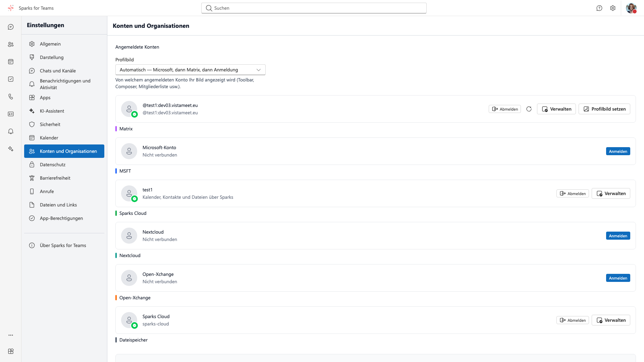Click Verwalten for test1 Sparks Cloud account
Viewport: 644px width, 362px height.
point(611,193)
